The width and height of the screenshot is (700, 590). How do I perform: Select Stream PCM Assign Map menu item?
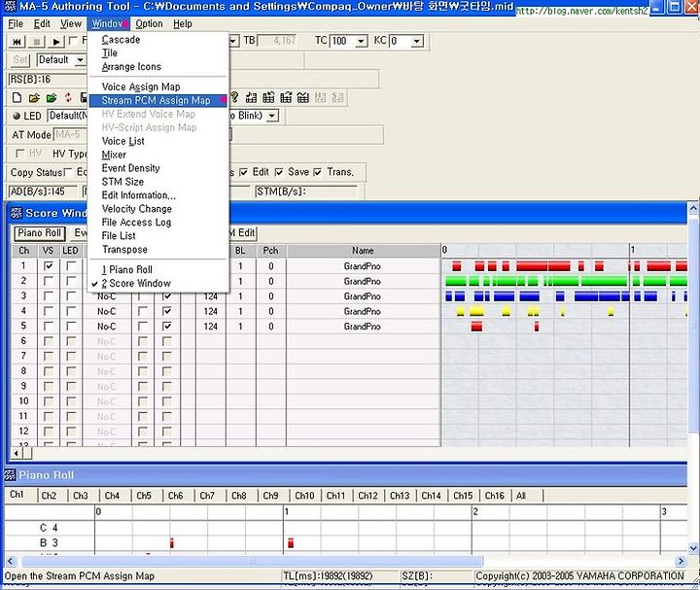158,100
